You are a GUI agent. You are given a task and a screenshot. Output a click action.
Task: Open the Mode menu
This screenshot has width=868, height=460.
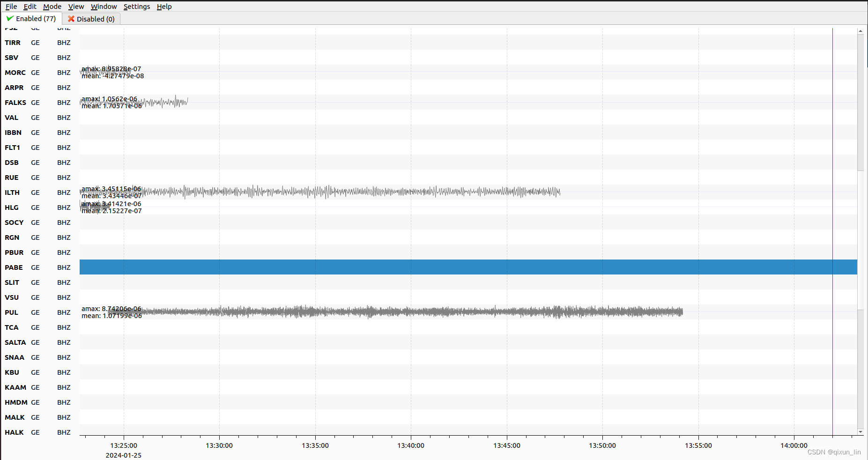pos(52,6)
